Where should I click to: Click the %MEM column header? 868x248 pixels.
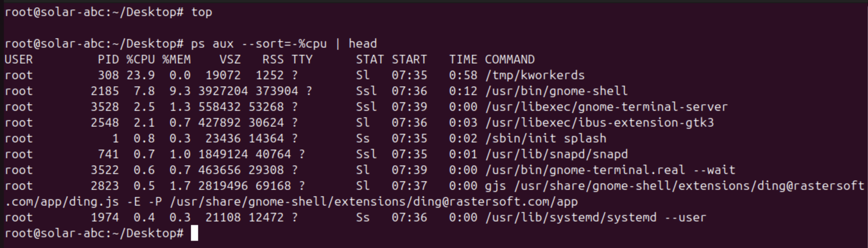tap(176, 59)
